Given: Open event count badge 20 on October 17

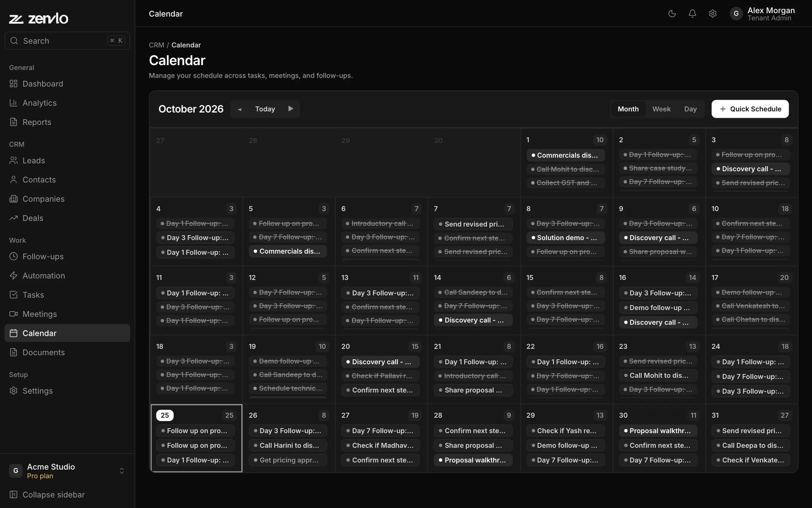Looking at the screenshot, I should pyautogui.click(x=784, y=277).
